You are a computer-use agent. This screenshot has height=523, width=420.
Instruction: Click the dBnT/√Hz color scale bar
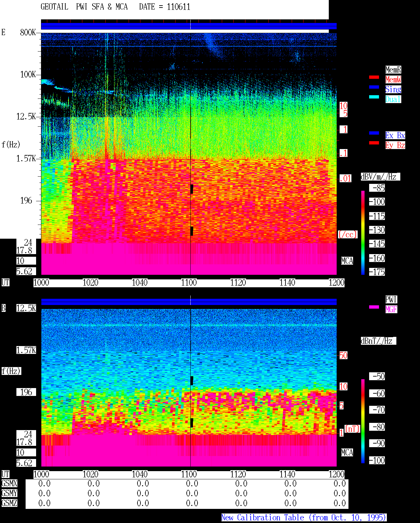click(363, 421)
